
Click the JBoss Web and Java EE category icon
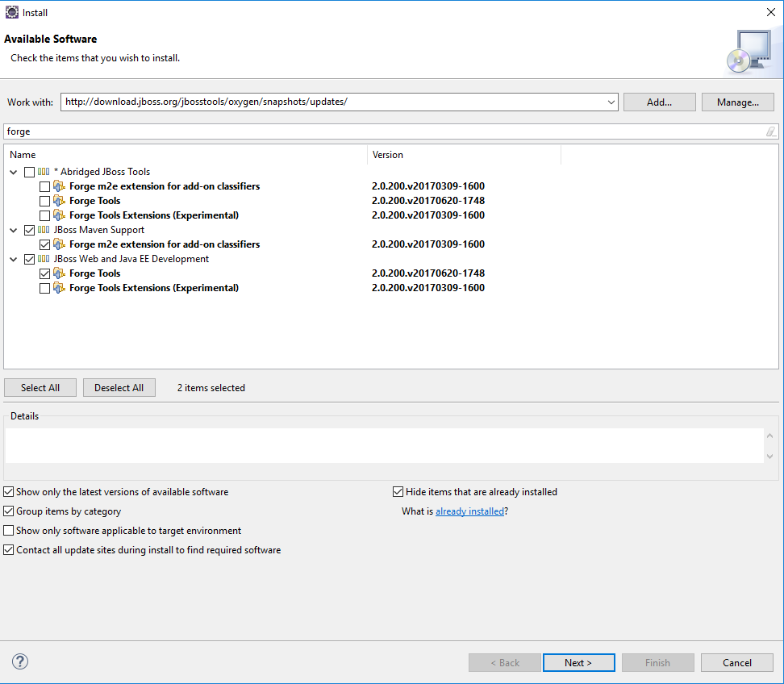click(44, 259)
